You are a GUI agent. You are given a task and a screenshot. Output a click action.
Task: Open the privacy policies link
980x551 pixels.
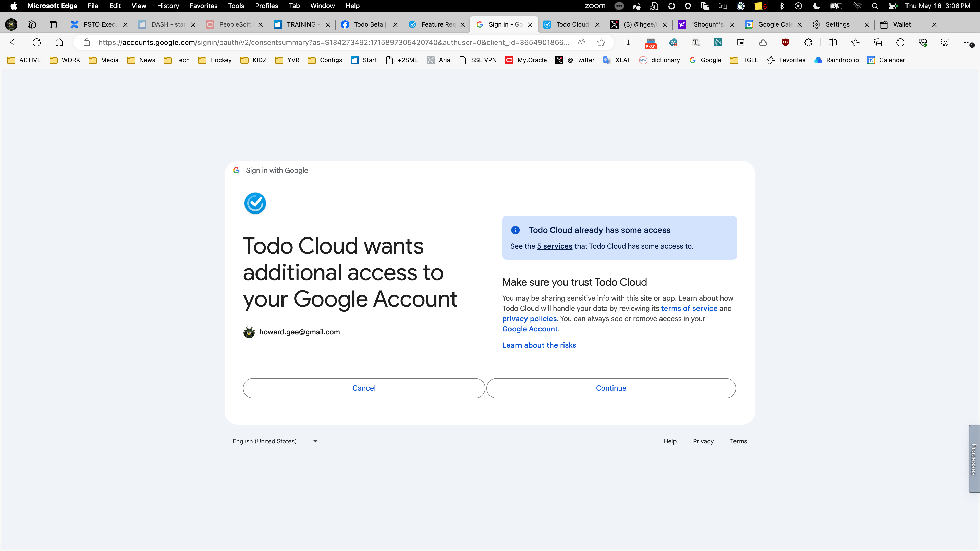[x=529, y=319]
